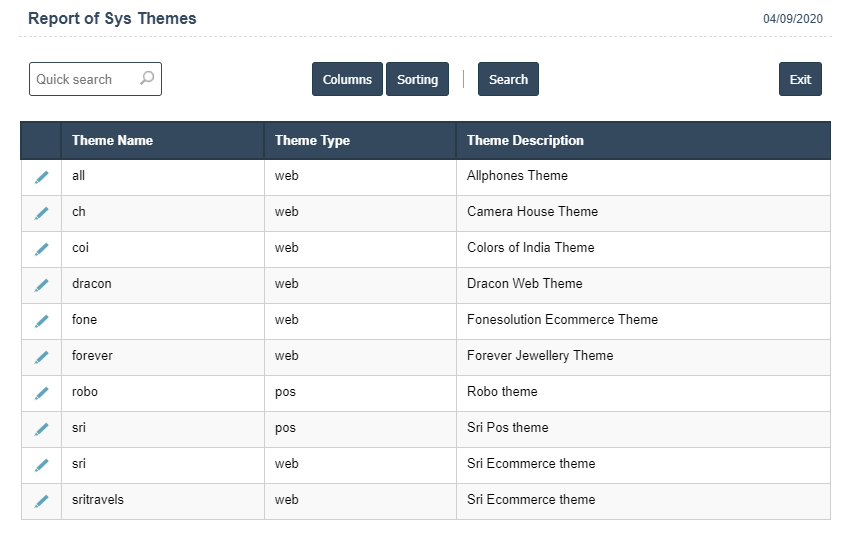This screenshot has height=533, width=848.
Task: Edit the Sri Pos theme row
Action: point(41,429)
